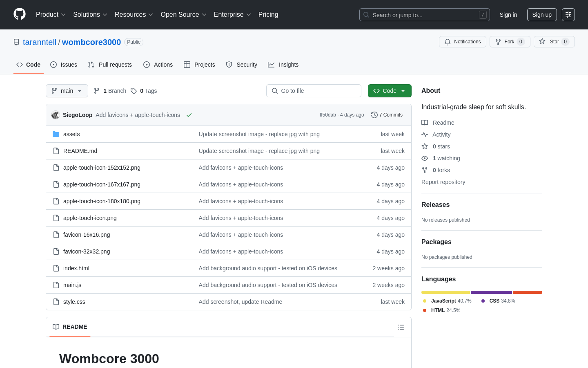The width and height of the screenshot is (588, 368).
Task: Click the green commit status checkmark
Action: (189, 115)
